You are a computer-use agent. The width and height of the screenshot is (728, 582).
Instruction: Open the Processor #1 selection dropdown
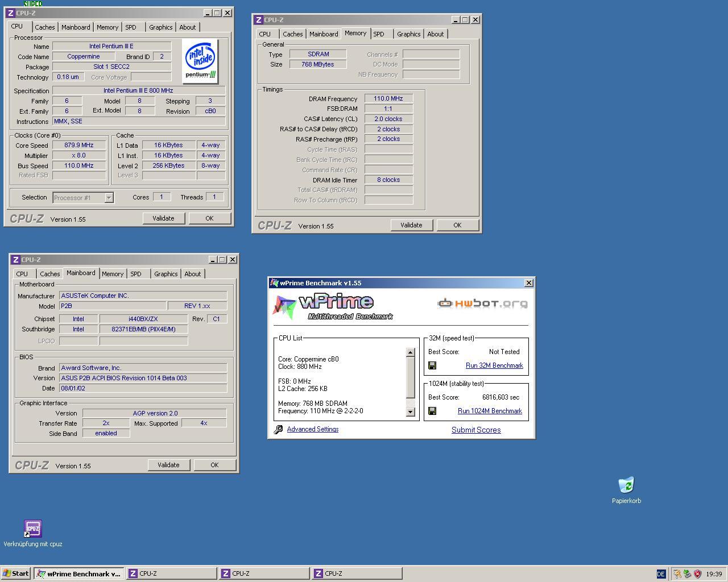(x=109, y=197)
